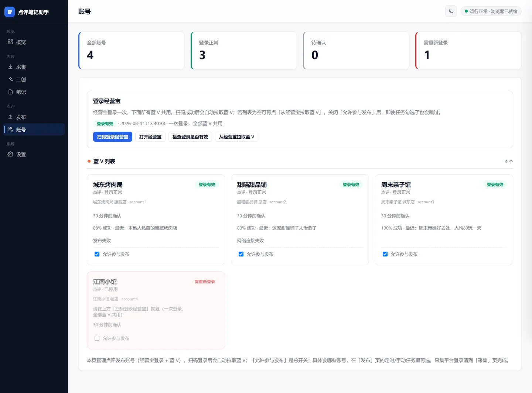The width and height of the screenshot is (532, 393).
Task: Click 登录有效 badge on 城东烤肉局 card
Action: 207,185
